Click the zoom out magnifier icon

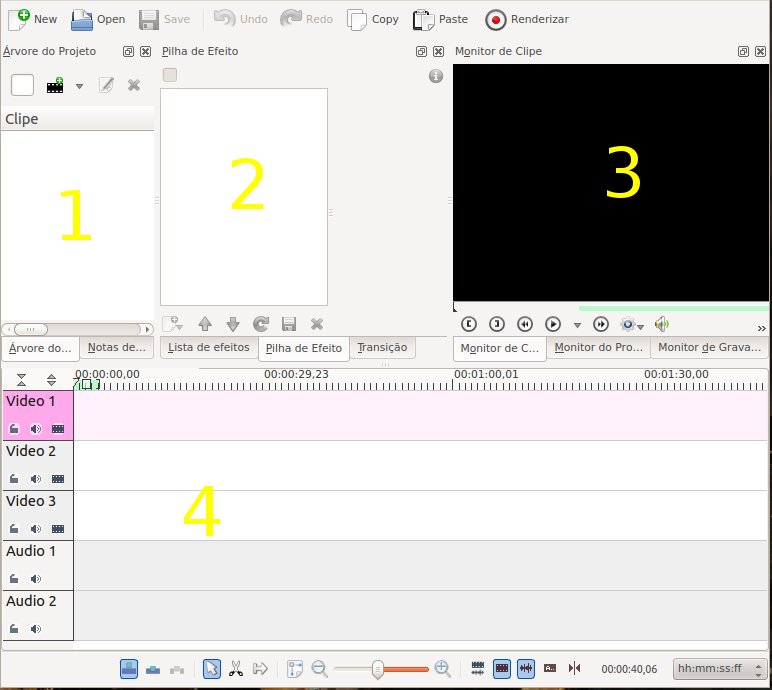point(320,669)
